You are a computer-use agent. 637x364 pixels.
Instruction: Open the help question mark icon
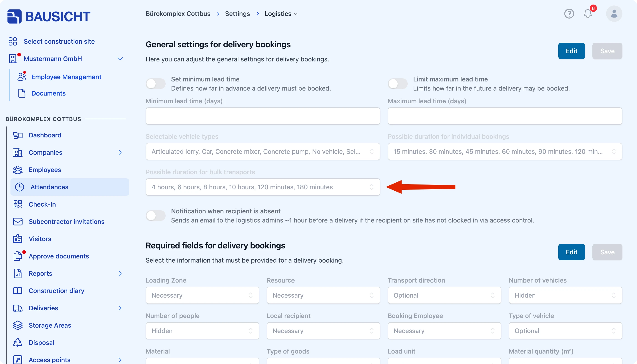click(x=569, y=13)
